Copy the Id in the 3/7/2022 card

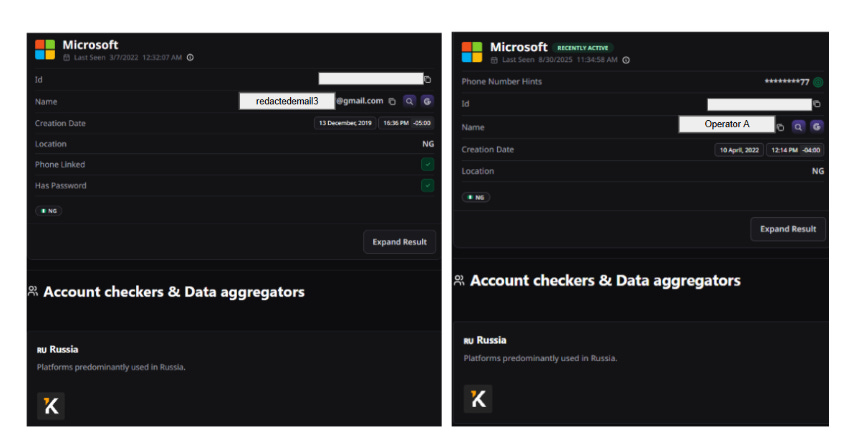pyautogui.click(x=427, y=80)
